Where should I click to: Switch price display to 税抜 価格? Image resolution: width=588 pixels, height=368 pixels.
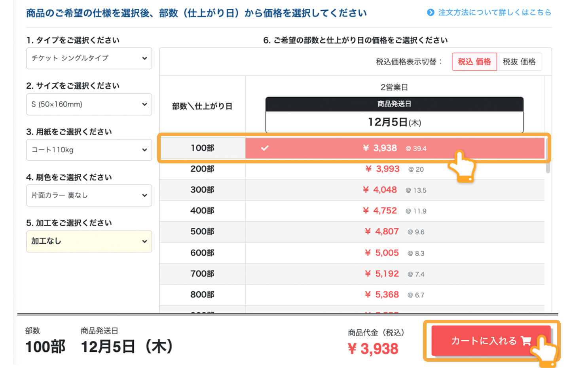click(x=519, y=62)
